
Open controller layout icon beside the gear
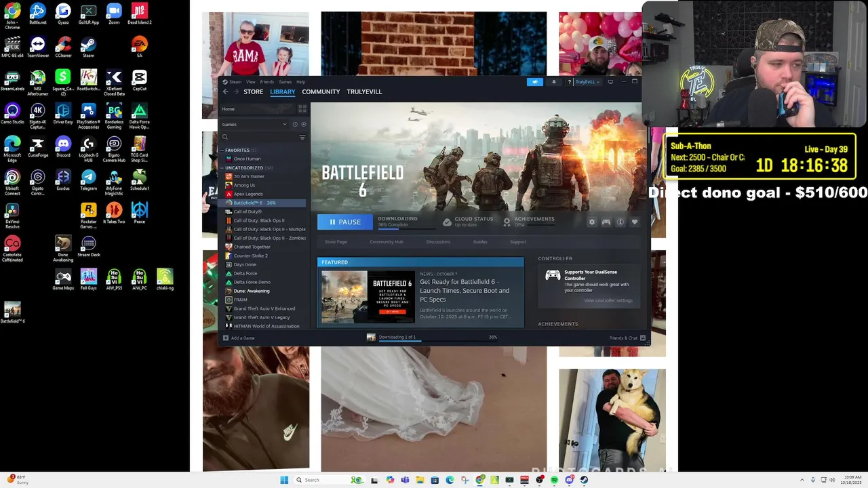606,222
